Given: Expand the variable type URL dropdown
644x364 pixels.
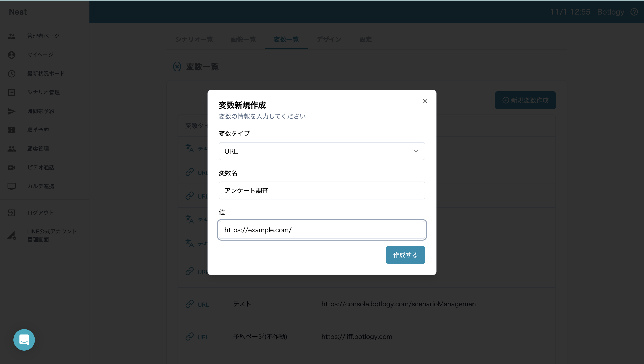Looking at the screenshot, I should (322, 151).
